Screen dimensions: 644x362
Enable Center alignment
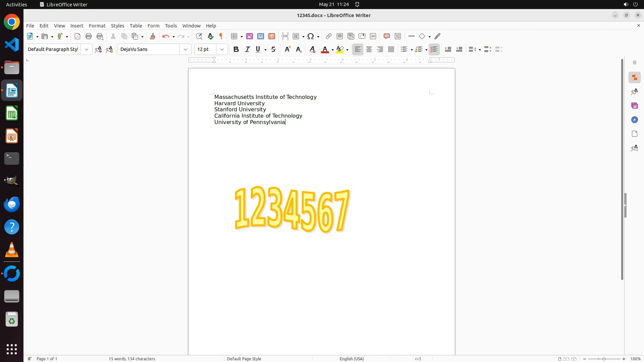(369, 50)
